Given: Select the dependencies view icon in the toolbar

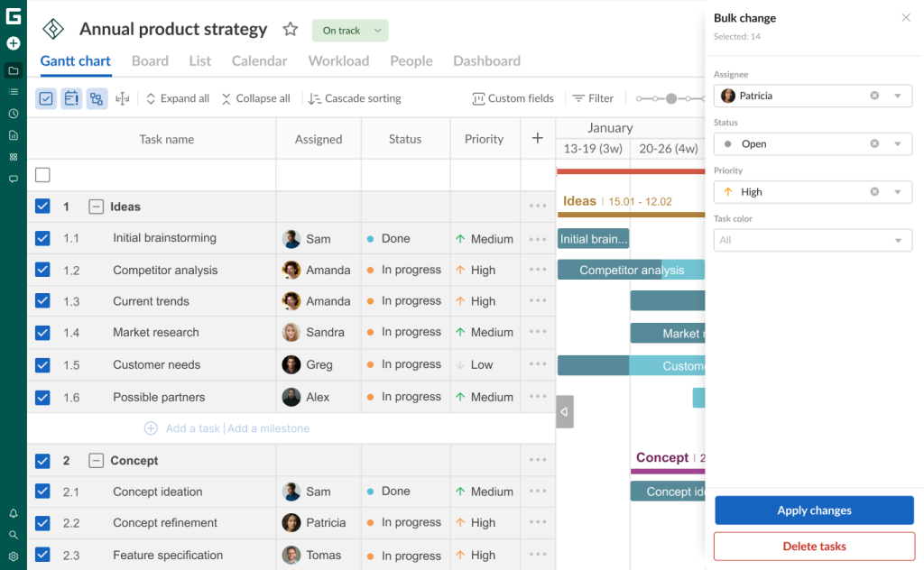Looking at the screenshot, I should pyautogui.click(x=97, y=98).
